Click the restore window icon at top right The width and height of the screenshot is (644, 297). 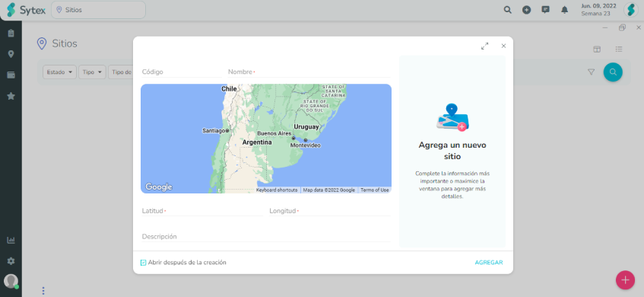pyautogui.click(x=622, y=27)
